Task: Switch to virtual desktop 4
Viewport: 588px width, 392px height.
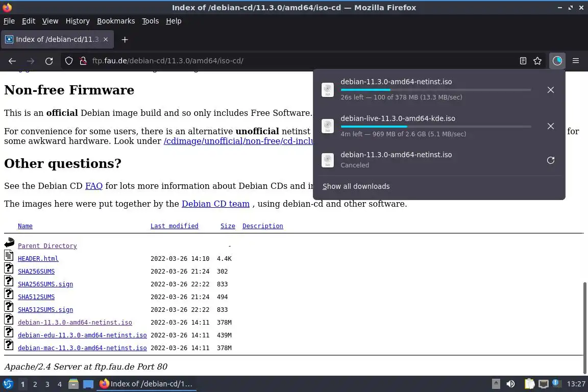Action: [60, 384]
